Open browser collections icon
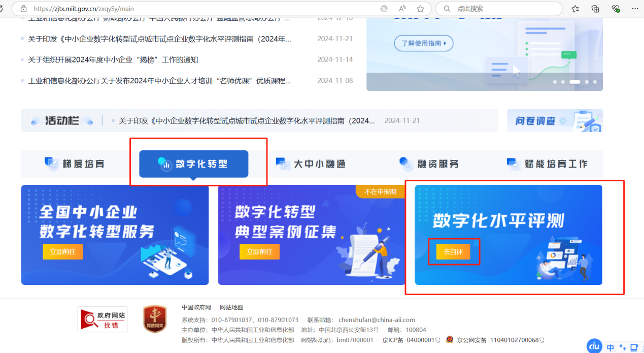 click(x=595, y=9)
